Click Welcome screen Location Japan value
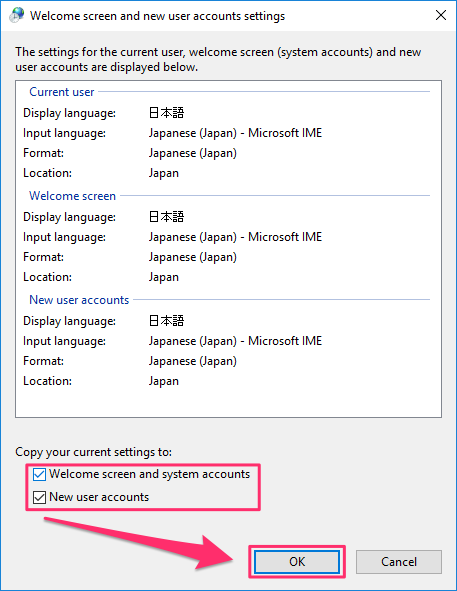Screen dimensions: 457x591 coord(164,277)
